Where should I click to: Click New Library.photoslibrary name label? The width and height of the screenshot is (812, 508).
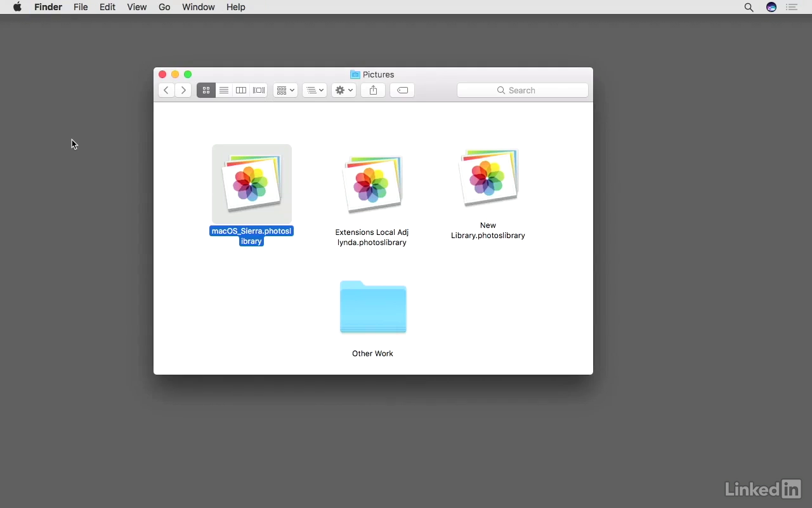488,231
